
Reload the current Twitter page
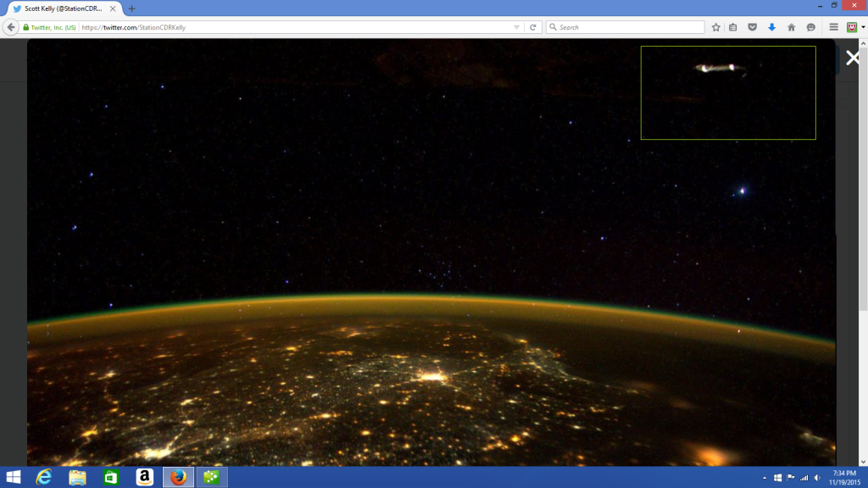tap(533, 27)
